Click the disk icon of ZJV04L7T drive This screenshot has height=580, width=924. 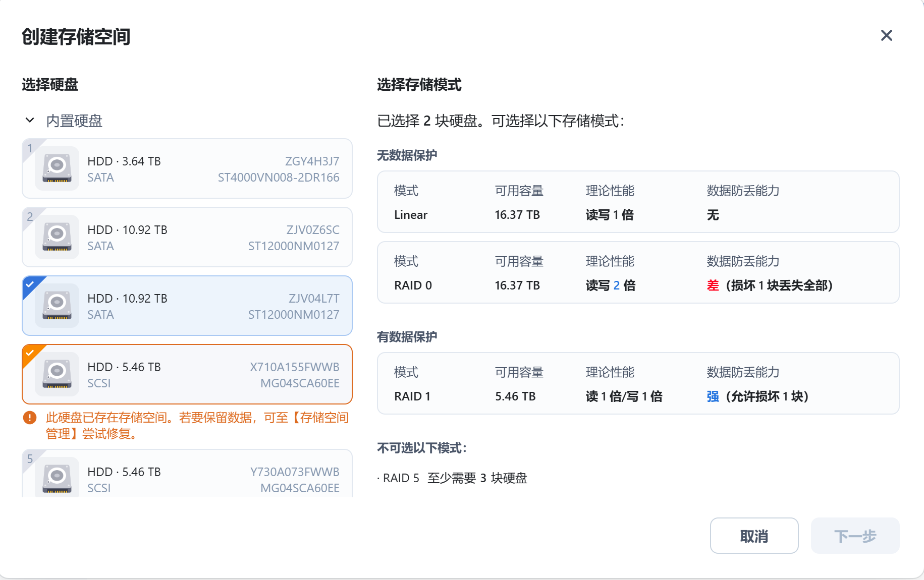[x=57, y=306]
